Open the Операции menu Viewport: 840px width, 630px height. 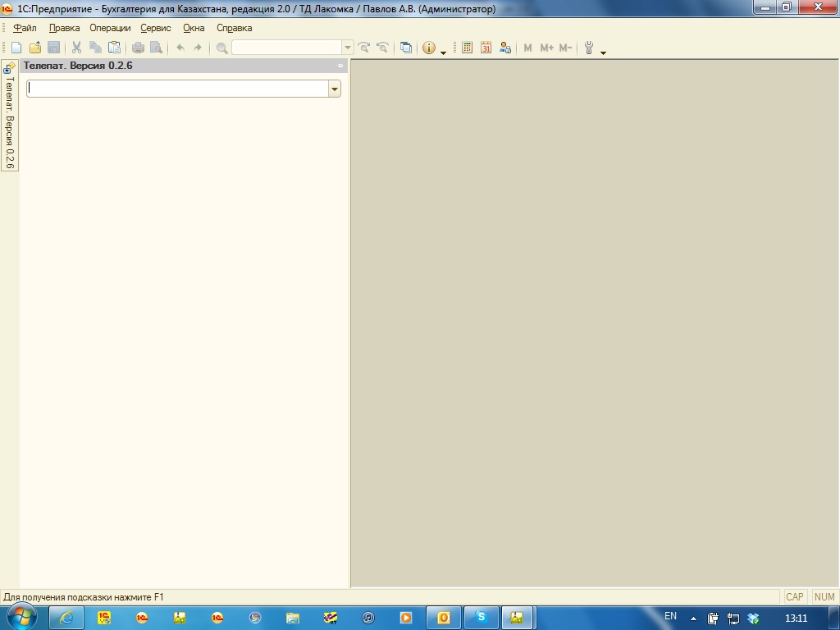[110, 28]
